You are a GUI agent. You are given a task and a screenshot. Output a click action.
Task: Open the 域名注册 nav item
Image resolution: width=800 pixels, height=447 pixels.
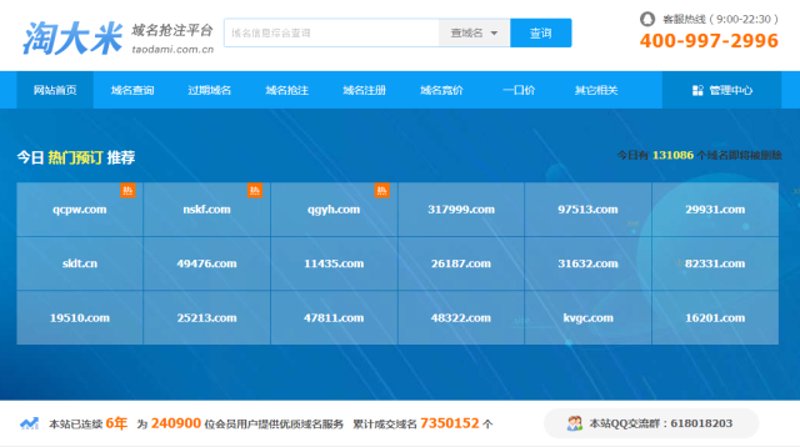(x=364, y=90)
